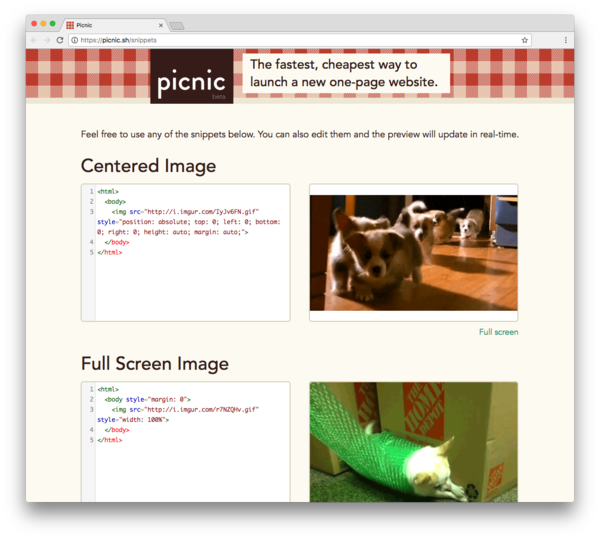Image resolution: width=600 pixels, height=539 pixels.
Task: Click the Full screen link
Action: coord(498,331)
